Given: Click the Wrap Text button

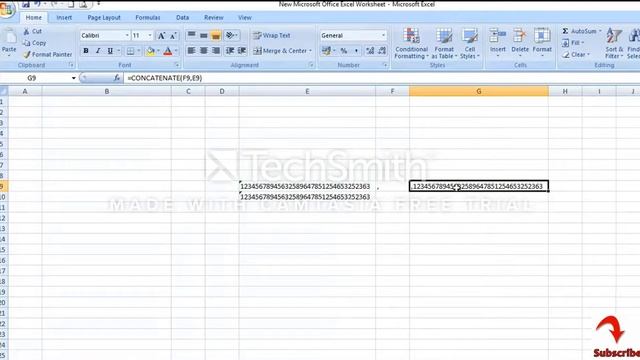Looking at the screenshot, I should tap(271, 36).
